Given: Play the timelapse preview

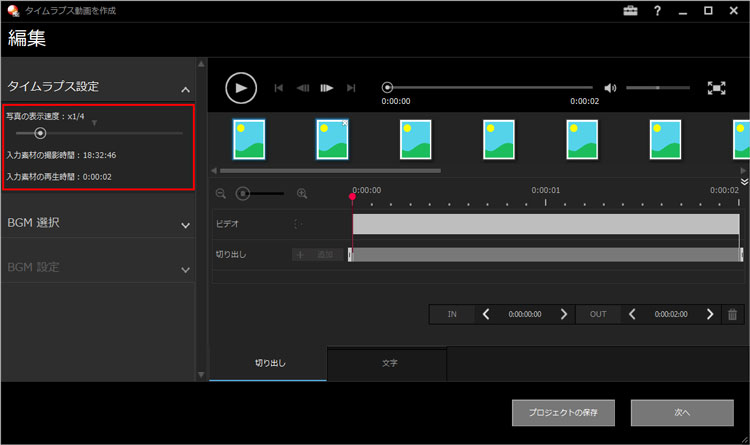Looking at the screenshot, I should [240, 88].
